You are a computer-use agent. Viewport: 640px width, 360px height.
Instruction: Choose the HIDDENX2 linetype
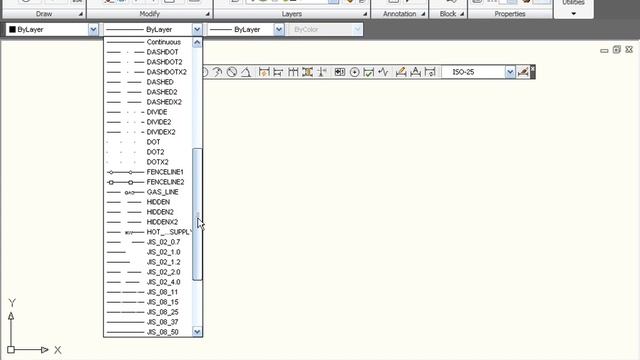(x=148, y=222)
